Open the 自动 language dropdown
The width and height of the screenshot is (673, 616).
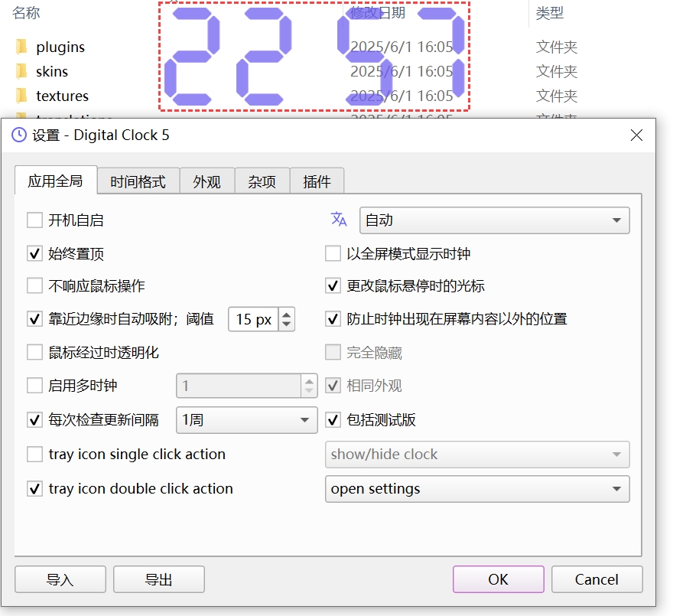click(x=494, y=220)
